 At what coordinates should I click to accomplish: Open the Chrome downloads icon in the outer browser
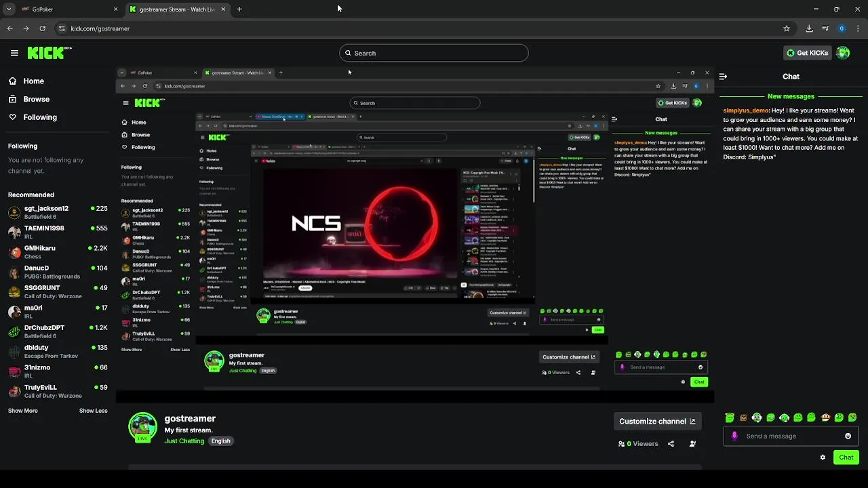809,28
